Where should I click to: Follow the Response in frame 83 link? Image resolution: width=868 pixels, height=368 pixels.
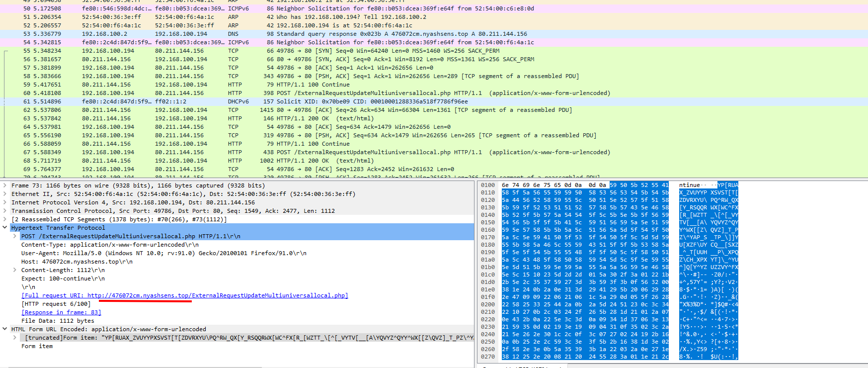click(61, 312)
